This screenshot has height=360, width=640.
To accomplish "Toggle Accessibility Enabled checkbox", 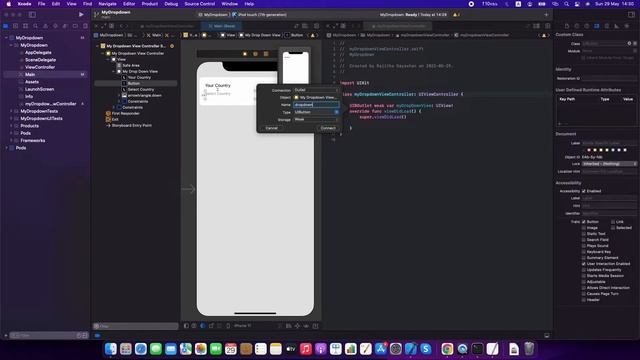I will point(584,191).
